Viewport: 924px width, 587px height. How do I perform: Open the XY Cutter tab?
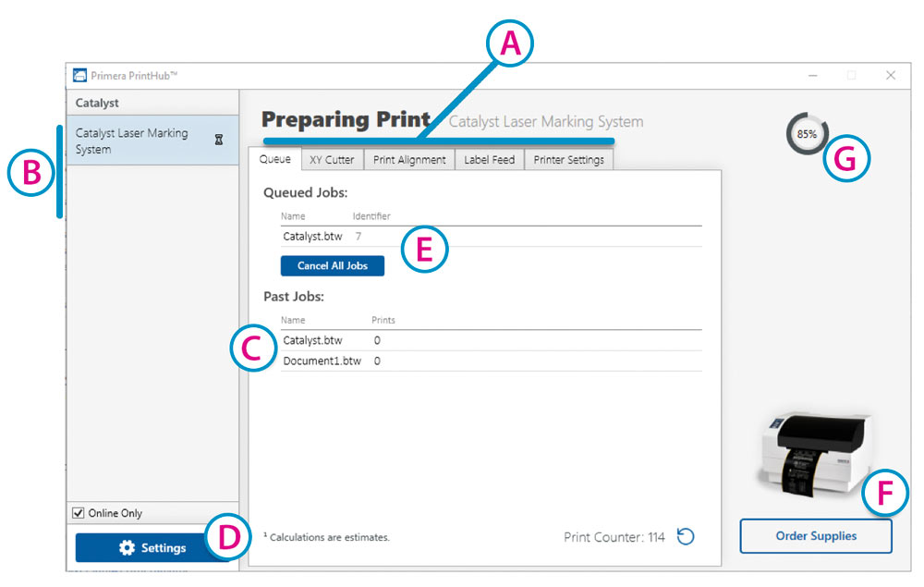click(333, 160)
